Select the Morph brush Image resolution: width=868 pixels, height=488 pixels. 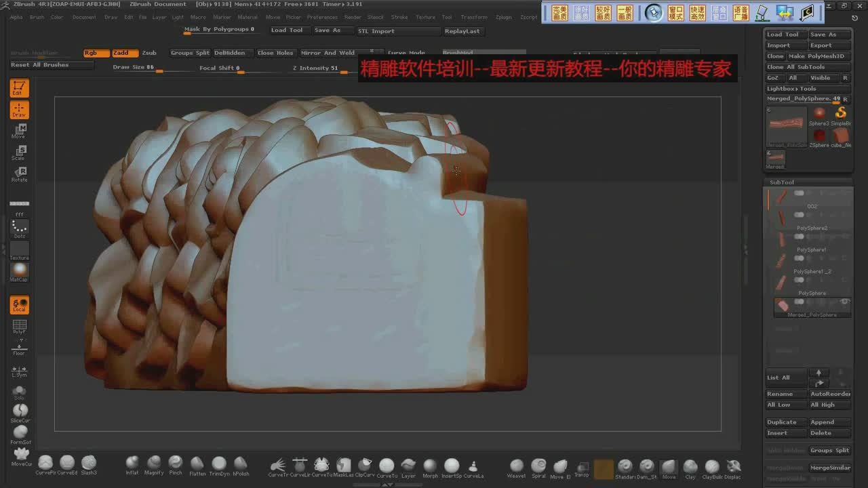pyautogui.click(x=430, y=467)
